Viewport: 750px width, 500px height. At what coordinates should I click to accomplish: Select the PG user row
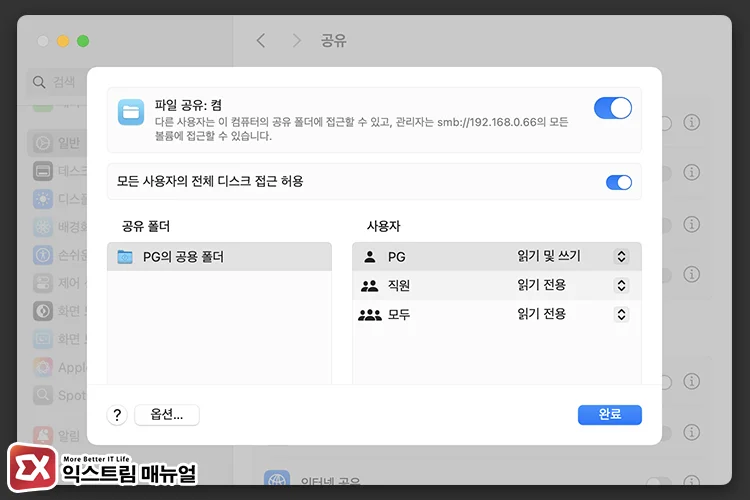click(496, 257)
